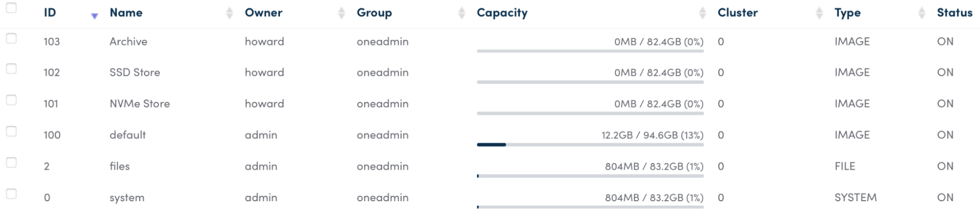Click sort arrows beside Name header
980x214 pixels.
click(229, 13)
